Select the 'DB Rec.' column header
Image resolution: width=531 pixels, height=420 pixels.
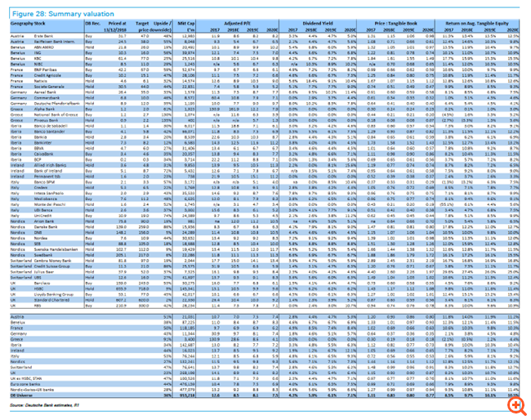(x=93, y=24)
